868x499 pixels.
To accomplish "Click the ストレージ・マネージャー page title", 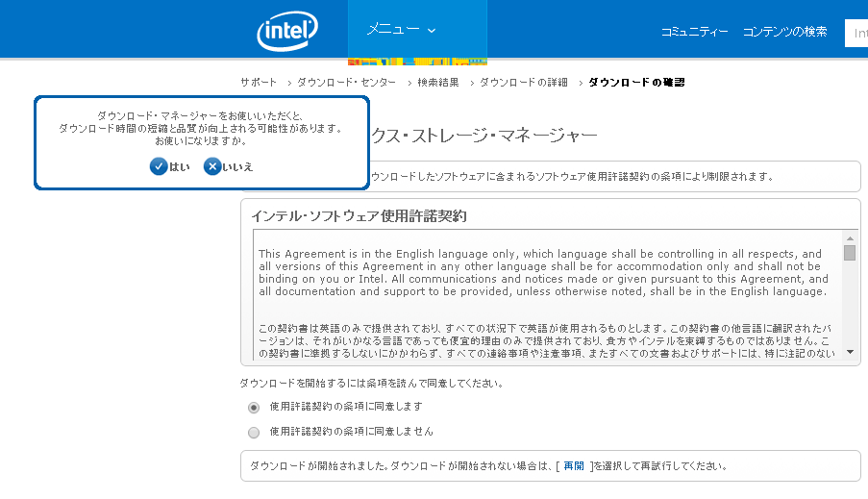I will point(484,136).
